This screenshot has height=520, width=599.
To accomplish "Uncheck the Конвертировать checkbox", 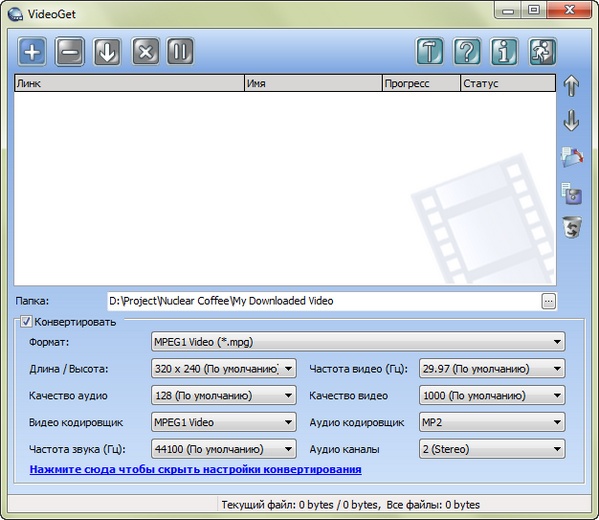I will pyautogui.click(x=26, y=322).
